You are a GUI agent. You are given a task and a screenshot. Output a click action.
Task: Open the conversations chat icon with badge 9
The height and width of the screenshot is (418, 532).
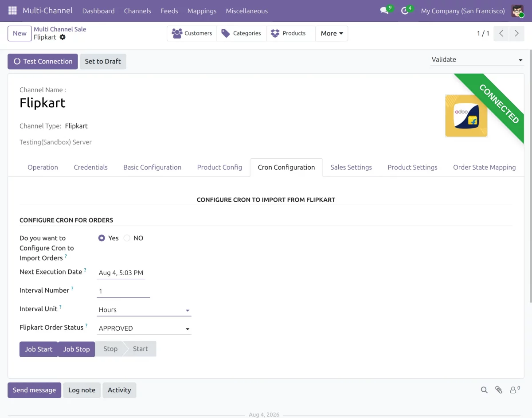tap(384, 11)
